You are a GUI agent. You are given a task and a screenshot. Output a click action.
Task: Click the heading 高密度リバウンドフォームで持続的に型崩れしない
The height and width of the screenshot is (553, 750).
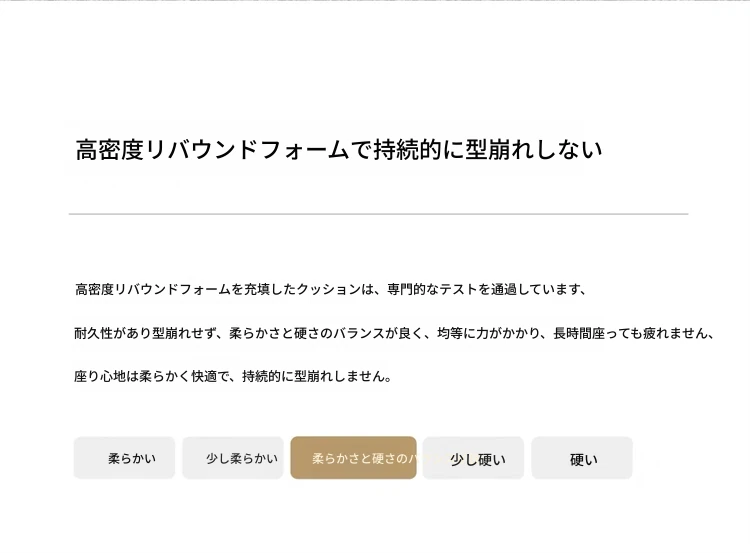click(x=339, y=150)
